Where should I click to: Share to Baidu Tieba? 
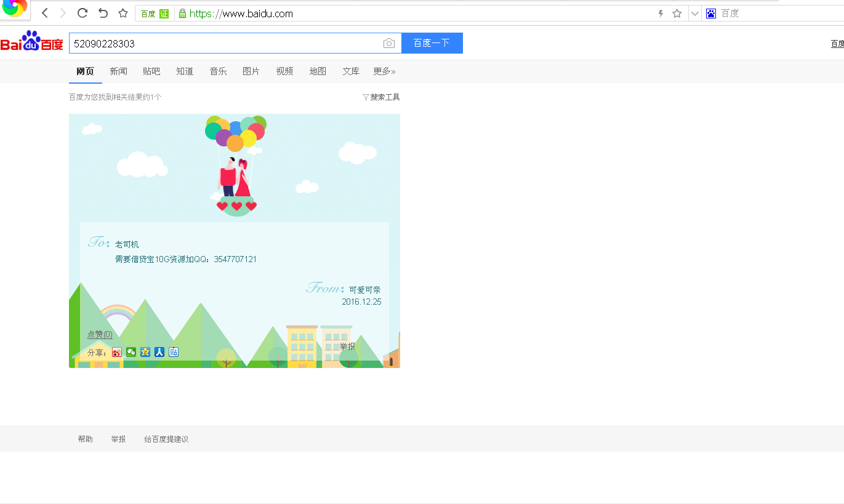[173, 351]
